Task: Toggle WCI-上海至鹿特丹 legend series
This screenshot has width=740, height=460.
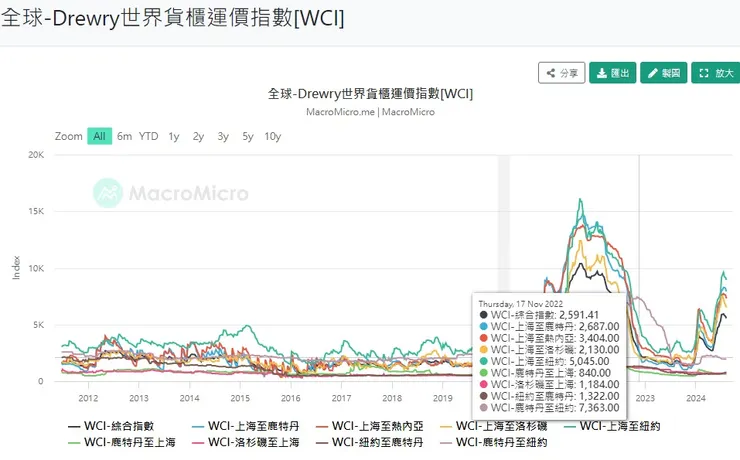Action: 246,427
